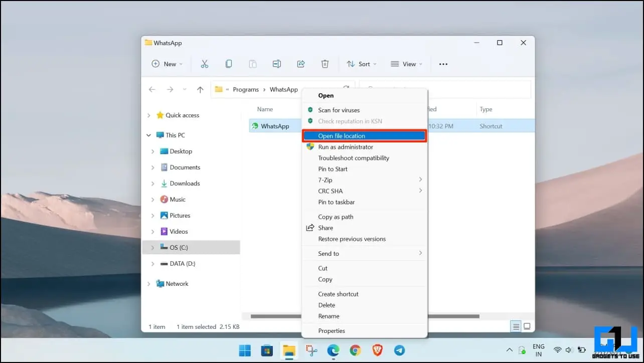Click the Copy icon in toolbar
Screen dimensions: 644x363
tap(229, 64)
